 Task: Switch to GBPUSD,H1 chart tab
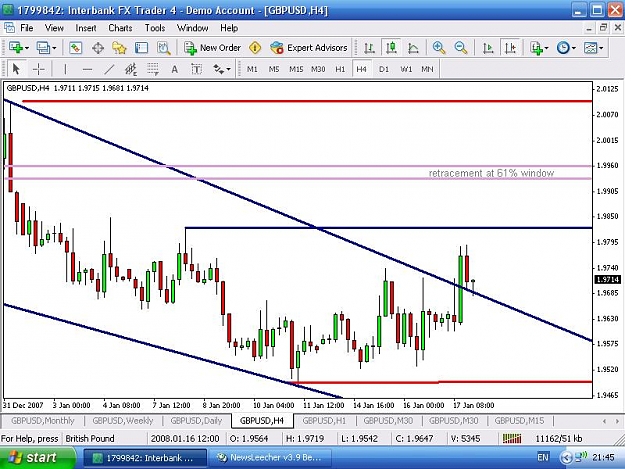[324, 421]
